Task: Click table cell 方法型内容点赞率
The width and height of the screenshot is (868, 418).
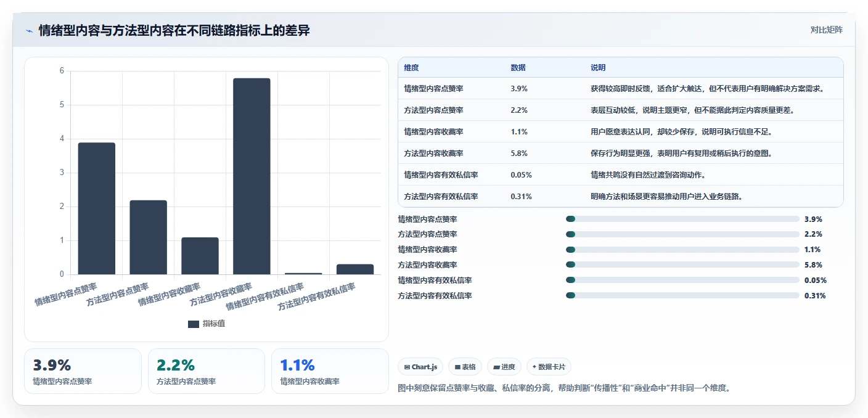Action: click(433, 110)
